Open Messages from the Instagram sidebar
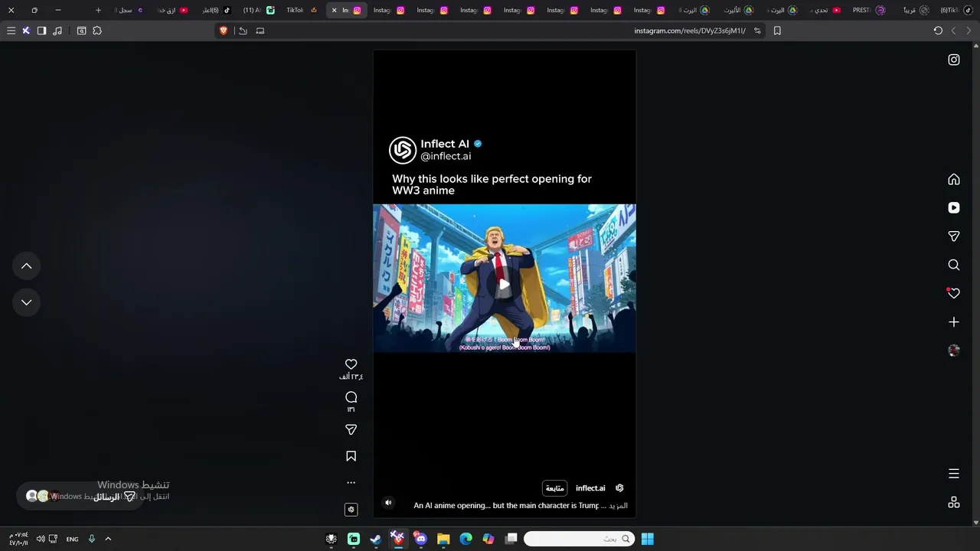Viewport: 980px width, 551px height. tap(954, 236)
